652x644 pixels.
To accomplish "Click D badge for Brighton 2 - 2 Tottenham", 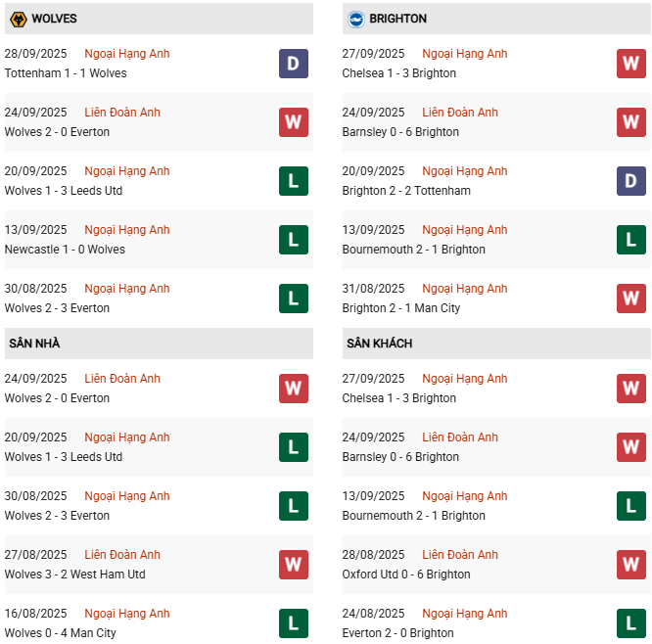I will pyautogui.click(x=630, y=181).
